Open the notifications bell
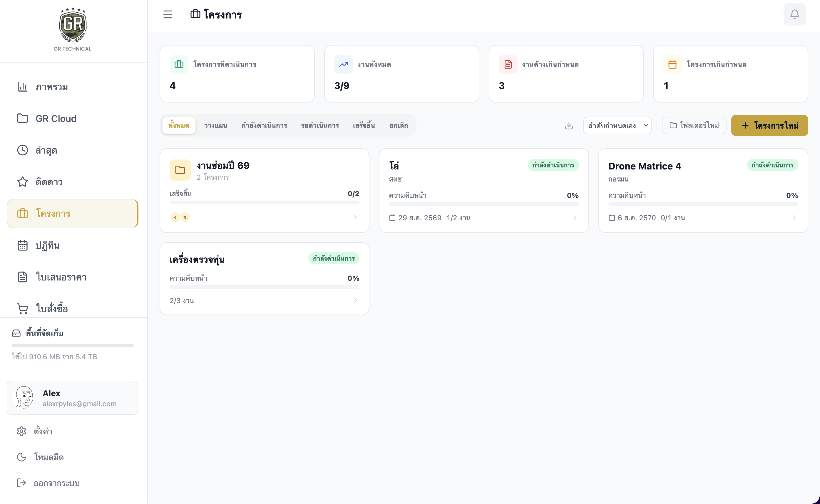 794,14
